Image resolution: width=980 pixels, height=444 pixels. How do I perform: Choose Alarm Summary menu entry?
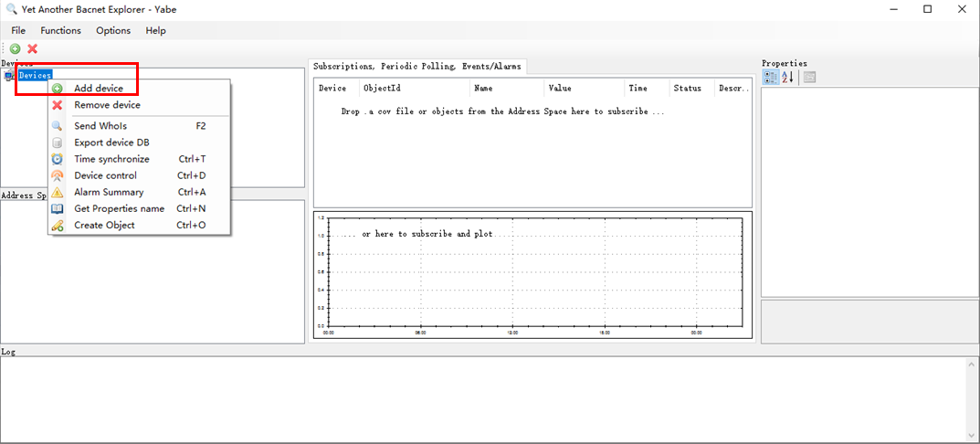point(140,192)
